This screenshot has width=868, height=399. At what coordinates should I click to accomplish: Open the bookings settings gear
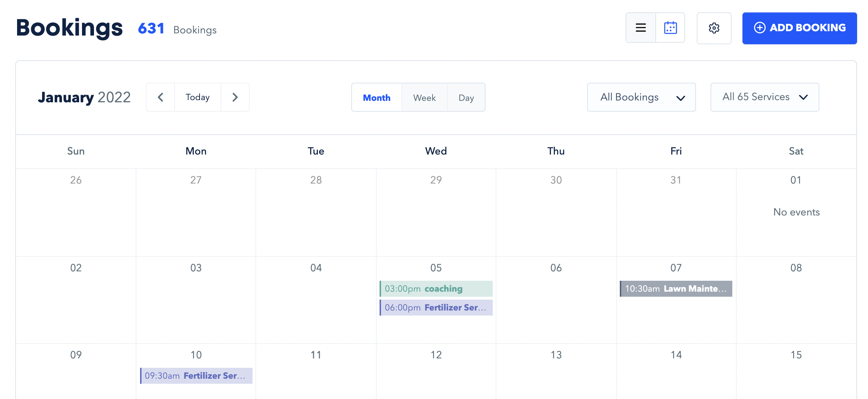(713, 28)
